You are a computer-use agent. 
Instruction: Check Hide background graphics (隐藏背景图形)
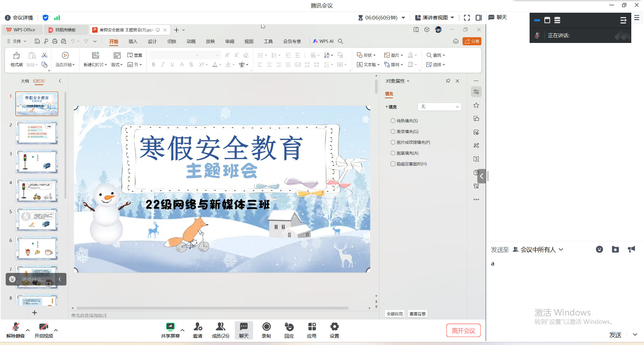(393, 164)
